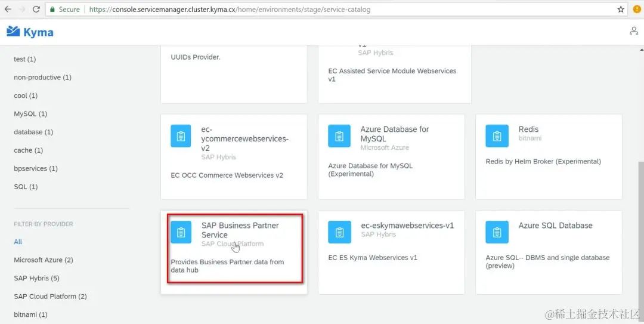This screenshot has height=324, width=644.
Task: Filter by the test tag
Action: [24, 59]
